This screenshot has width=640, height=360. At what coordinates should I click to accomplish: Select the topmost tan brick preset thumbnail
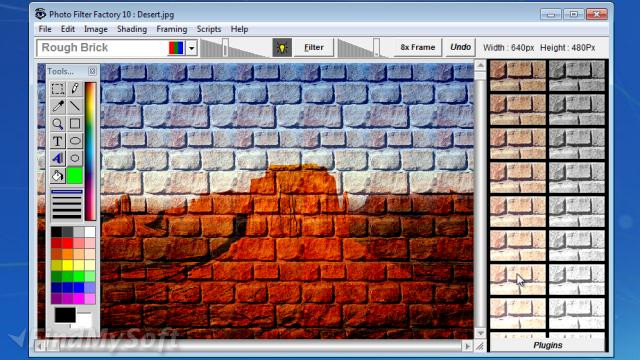point(518,76)
